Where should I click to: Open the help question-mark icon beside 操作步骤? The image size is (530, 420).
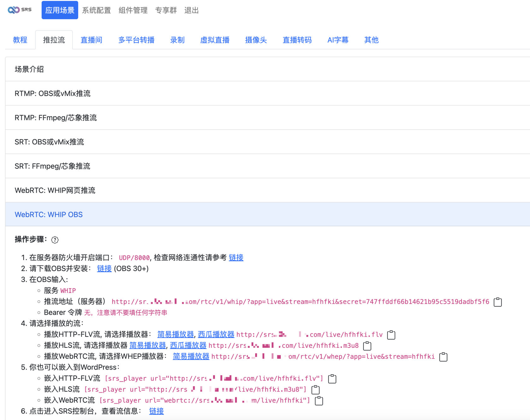pyautogui.click(x=55, y=240)
